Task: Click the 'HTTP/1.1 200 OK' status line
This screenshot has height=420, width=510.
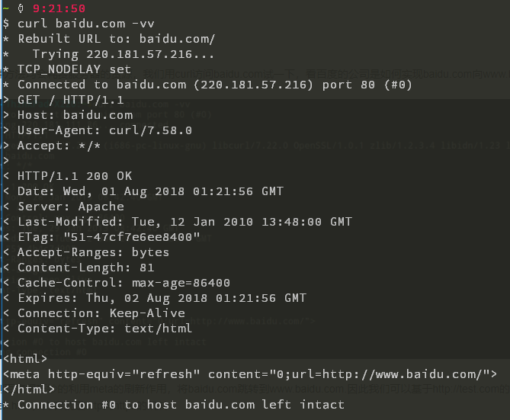Action: point(75,176)
